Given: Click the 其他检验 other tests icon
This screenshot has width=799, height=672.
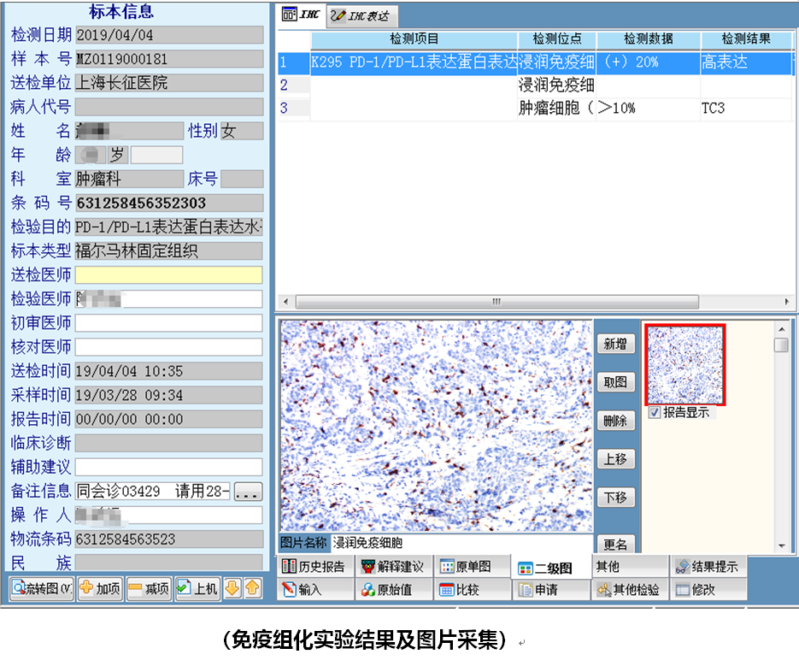Looking at the screenshot, I should (x=629, y=589).
